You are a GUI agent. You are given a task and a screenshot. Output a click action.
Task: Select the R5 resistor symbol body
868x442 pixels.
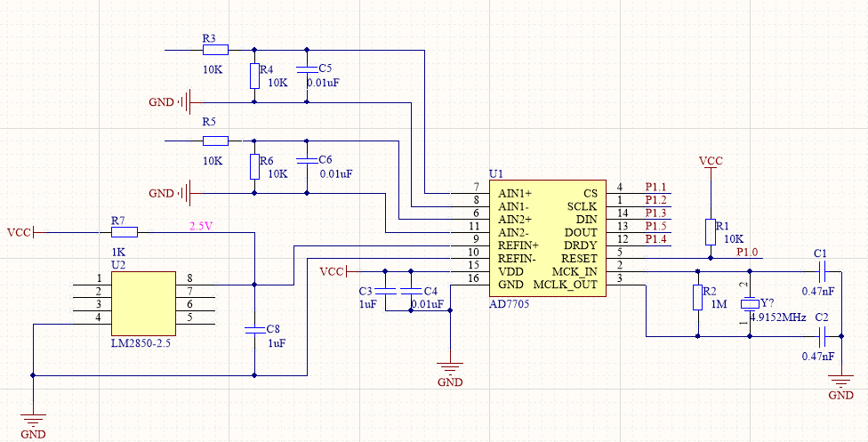(x=215, y=141)
